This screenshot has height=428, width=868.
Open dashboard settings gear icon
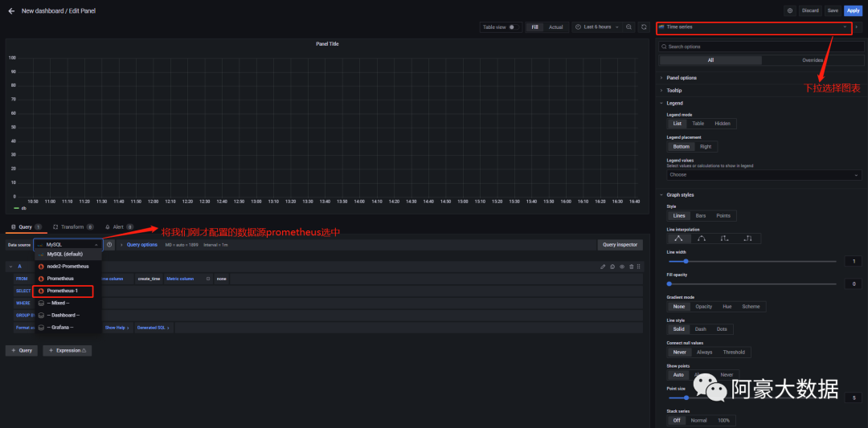click(x=790, y=10)
